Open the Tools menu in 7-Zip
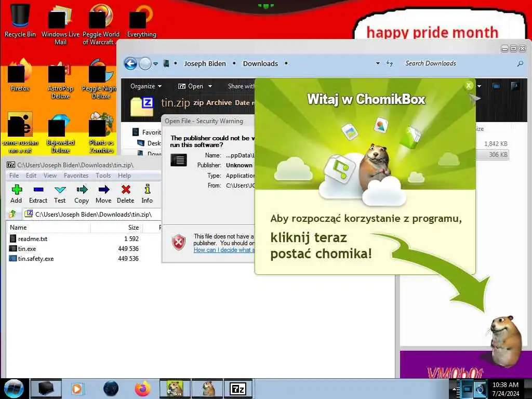 [103, 176]
